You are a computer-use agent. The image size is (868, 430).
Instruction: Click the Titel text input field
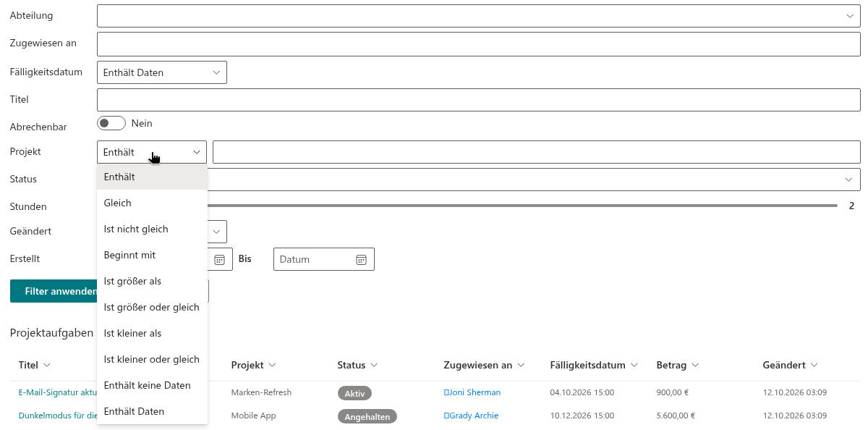[478, 100]
